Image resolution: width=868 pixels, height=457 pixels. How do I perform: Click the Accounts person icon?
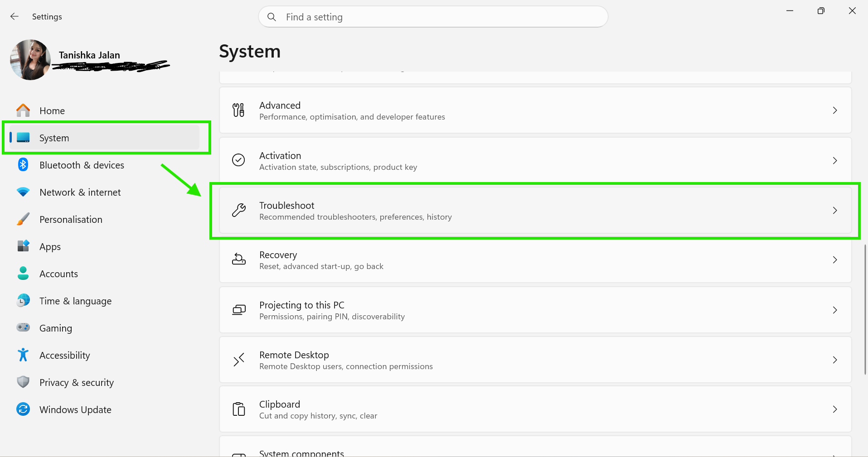click(x=23, y=273)
